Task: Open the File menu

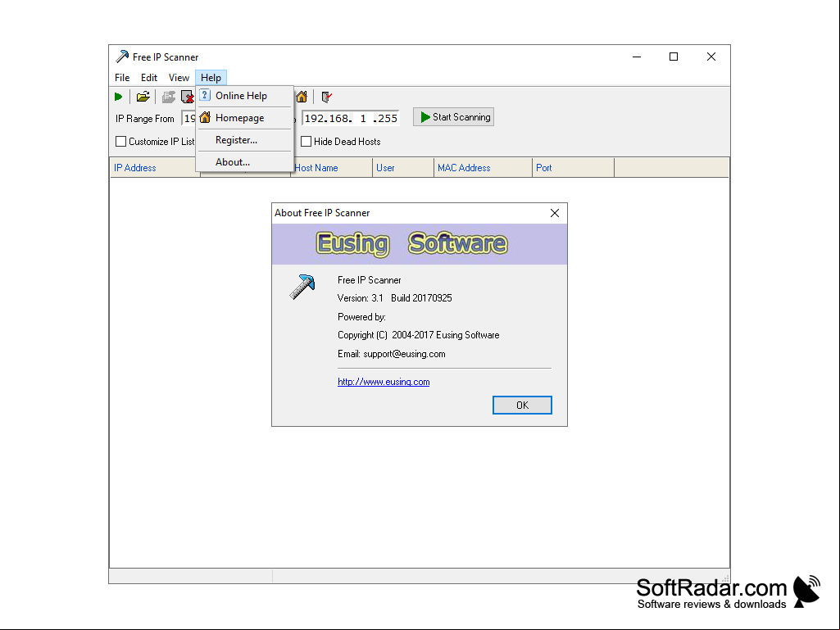Action: pyautogui.click(x=122, y=78)
